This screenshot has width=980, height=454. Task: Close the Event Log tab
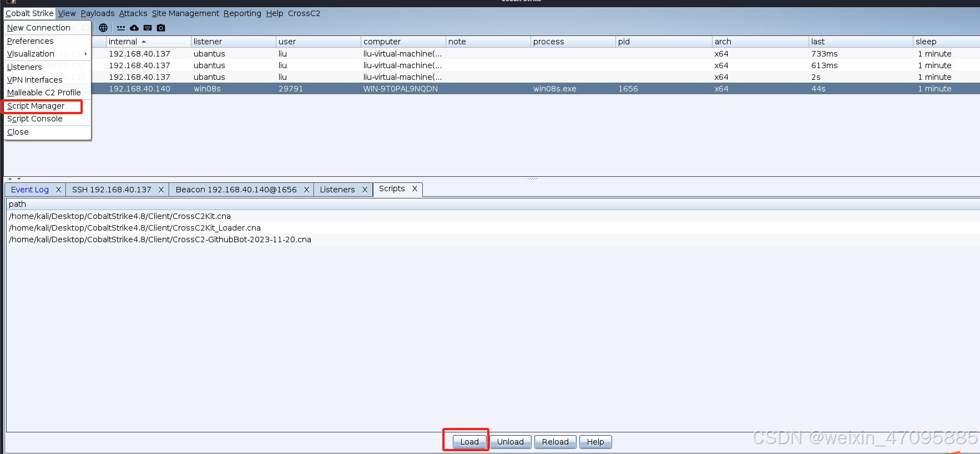click(58, 190)
